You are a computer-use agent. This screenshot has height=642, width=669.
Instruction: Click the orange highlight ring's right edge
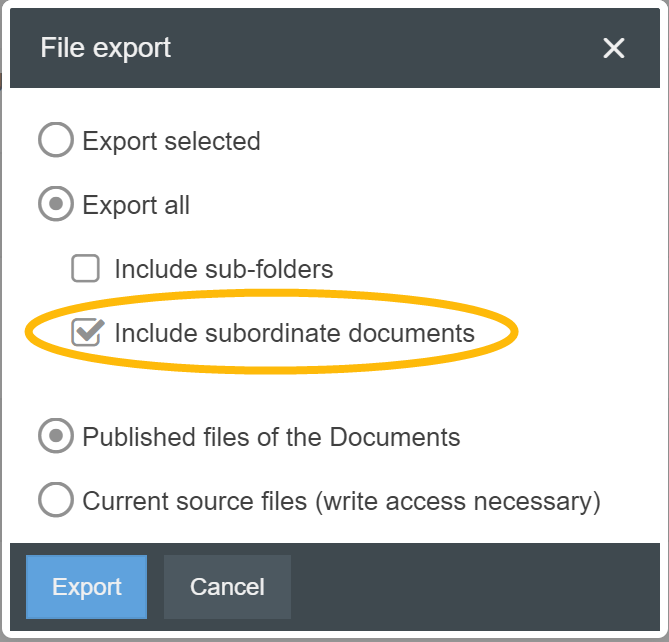tap(516, 333)
